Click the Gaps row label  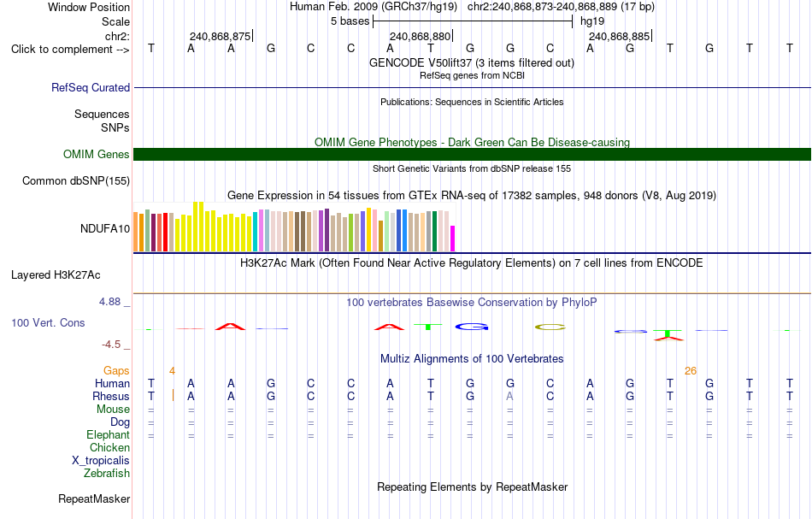[116, 370]
